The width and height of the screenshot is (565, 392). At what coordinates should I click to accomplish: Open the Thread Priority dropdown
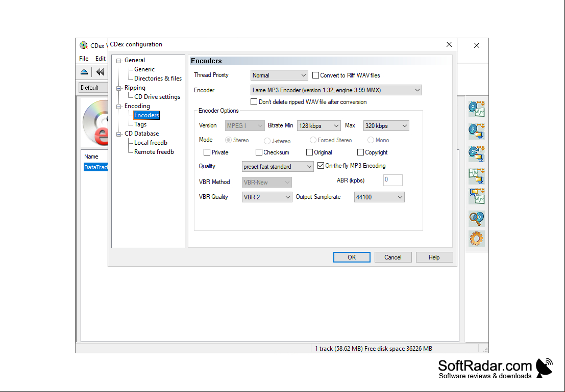coord(279,75)
